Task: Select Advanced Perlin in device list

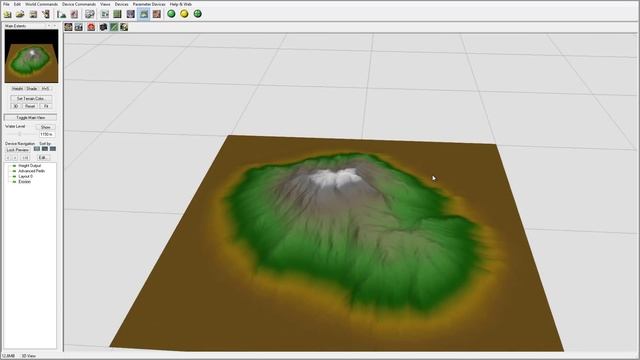Action: (x=31, y=171)
